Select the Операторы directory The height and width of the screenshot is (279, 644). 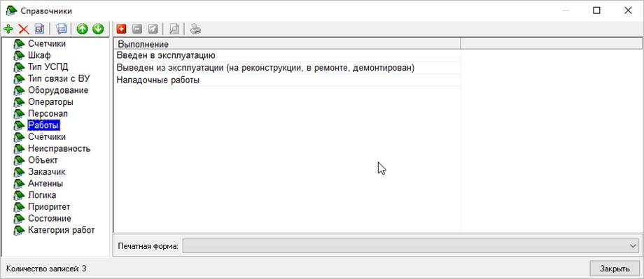(x=50, y=102)
